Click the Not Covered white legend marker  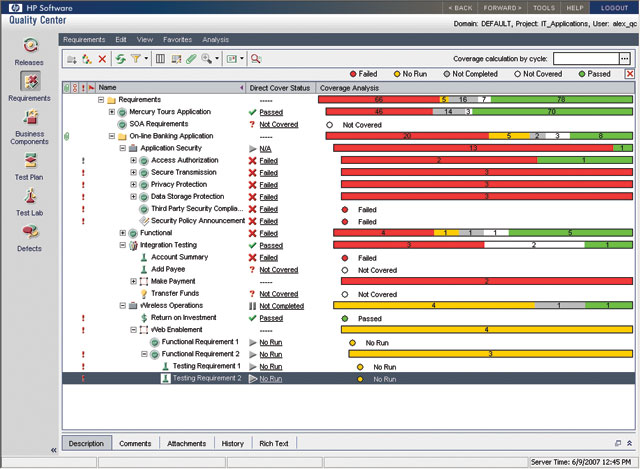518,74
